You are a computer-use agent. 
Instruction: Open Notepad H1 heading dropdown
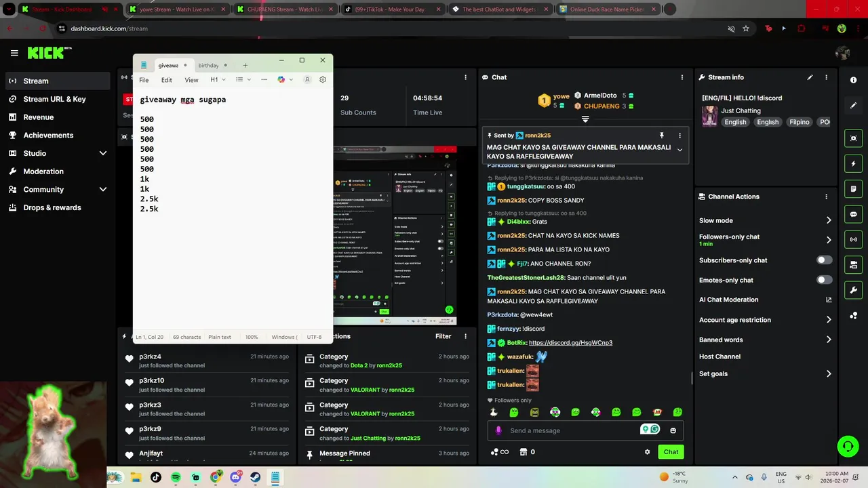point(218,79)
